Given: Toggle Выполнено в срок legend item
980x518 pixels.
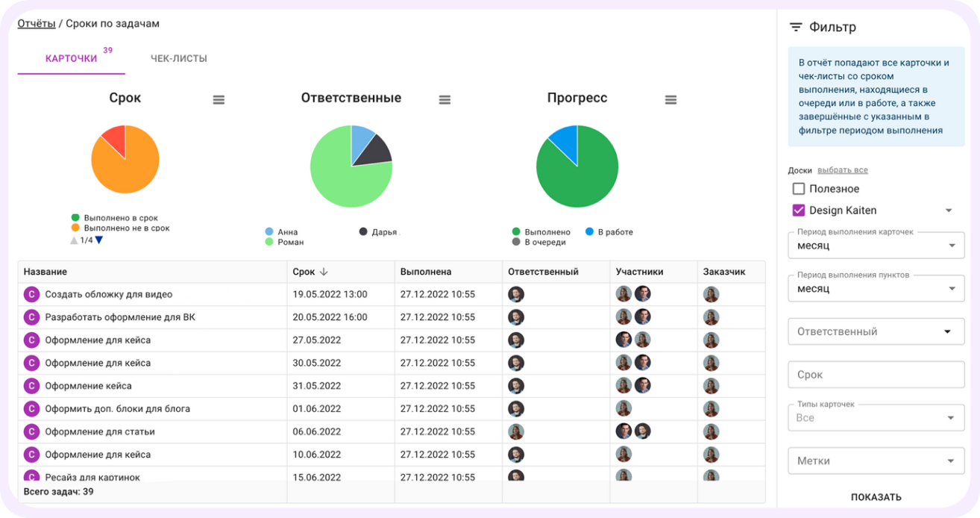Looking at the screenshot, I should [120, 218].
